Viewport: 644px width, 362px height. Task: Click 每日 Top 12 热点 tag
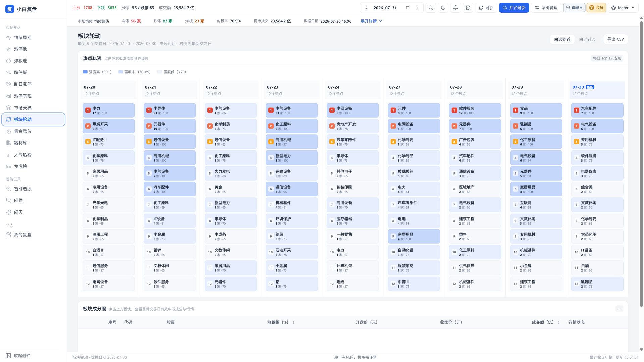[607, 58]
